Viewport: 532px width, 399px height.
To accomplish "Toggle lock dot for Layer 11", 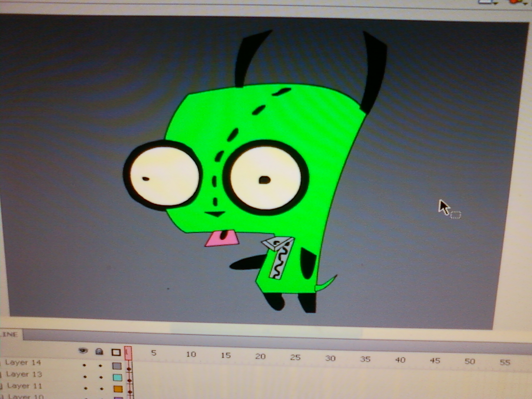I will pos(102,389).
